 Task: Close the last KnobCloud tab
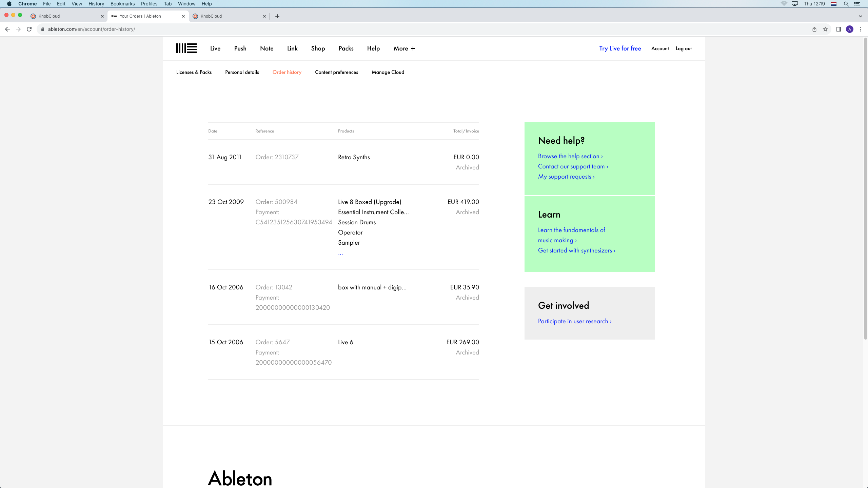[264, 16]
